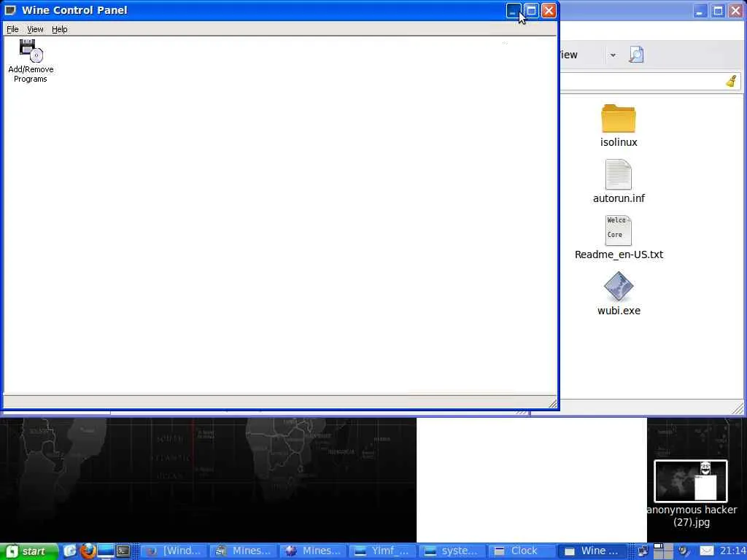Switch to the [Wind... taskbar window
Screen dimensions: 747x560
coord(174,551)
